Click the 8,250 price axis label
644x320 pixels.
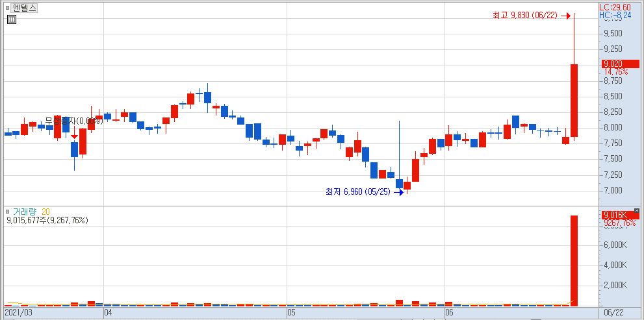coord(613,112)
